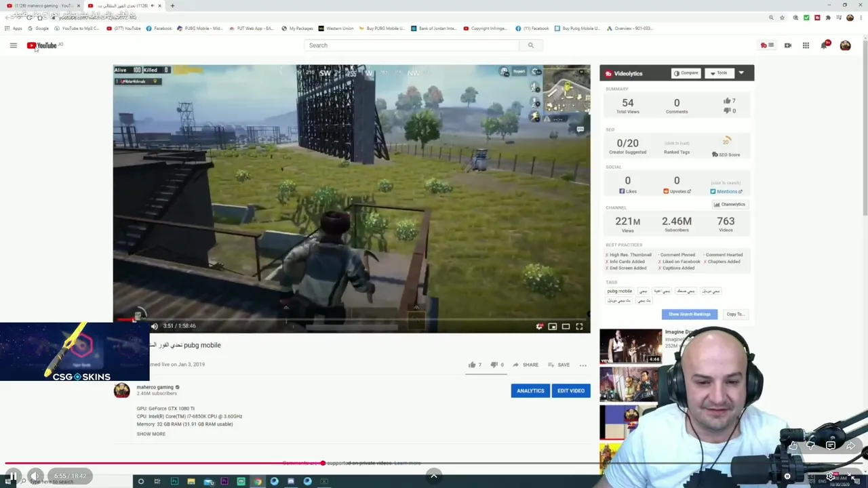The image size is (868, 488).
Task: Click the overlay comment bubble icon
Action: (831, 445)
